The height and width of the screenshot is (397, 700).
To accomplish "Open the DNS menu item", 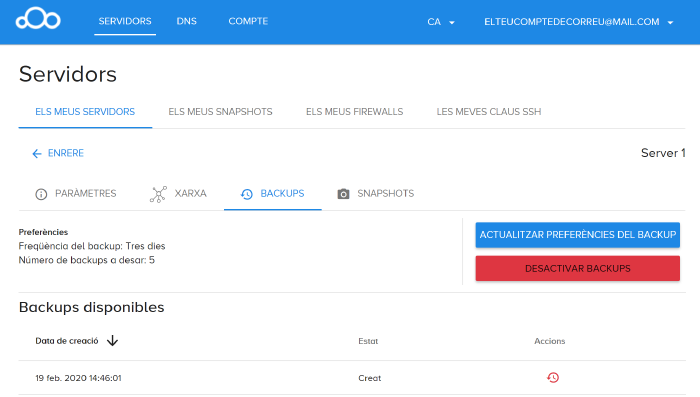I will click(x=187, y=21).
